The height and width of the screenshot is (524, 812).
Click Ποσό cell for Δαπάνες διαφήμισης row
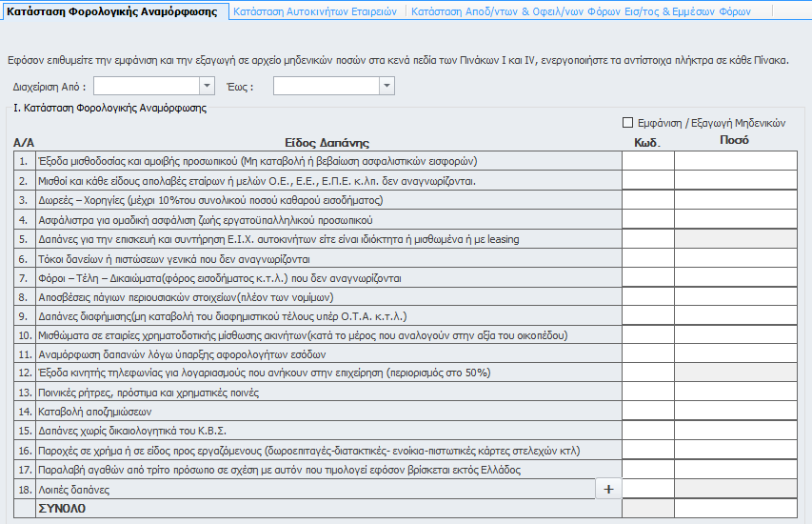tap(736, 315)
